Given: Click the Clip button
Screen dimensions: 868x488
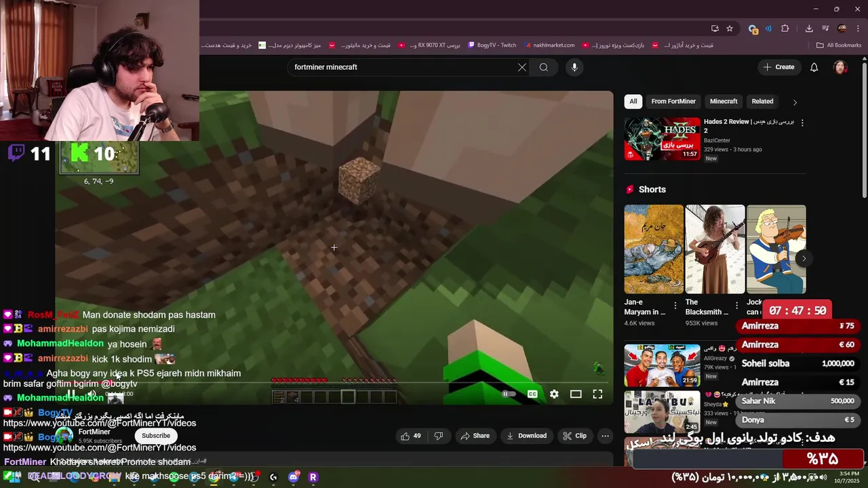Looking at the screenshot, I should point(575,436).
